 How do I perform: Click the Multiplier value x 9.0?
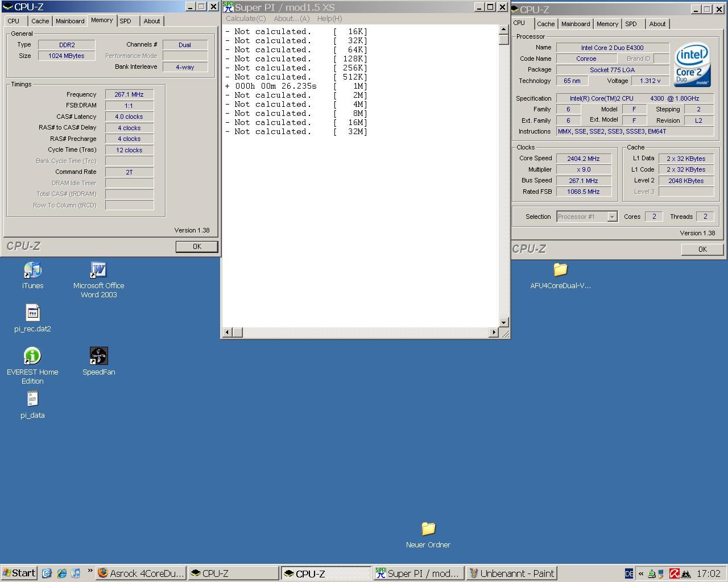[x=584, y=169]
